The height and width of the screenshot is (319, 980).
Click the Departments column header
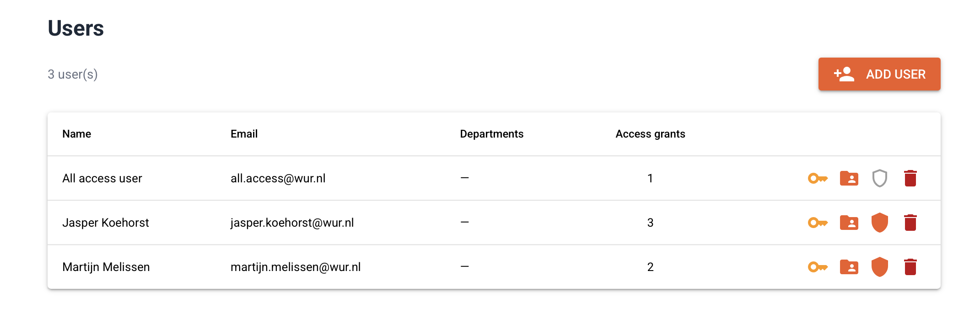491,134
